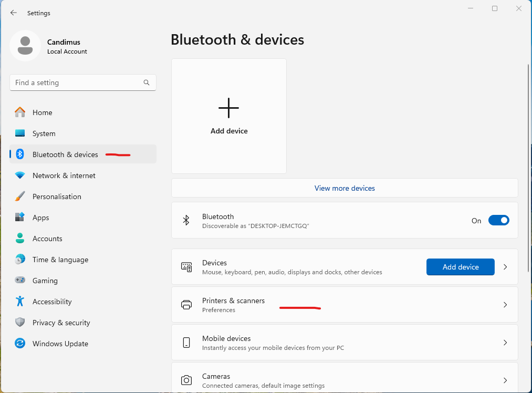Click the Bluetooth & devices page heading

click(237, 40)
